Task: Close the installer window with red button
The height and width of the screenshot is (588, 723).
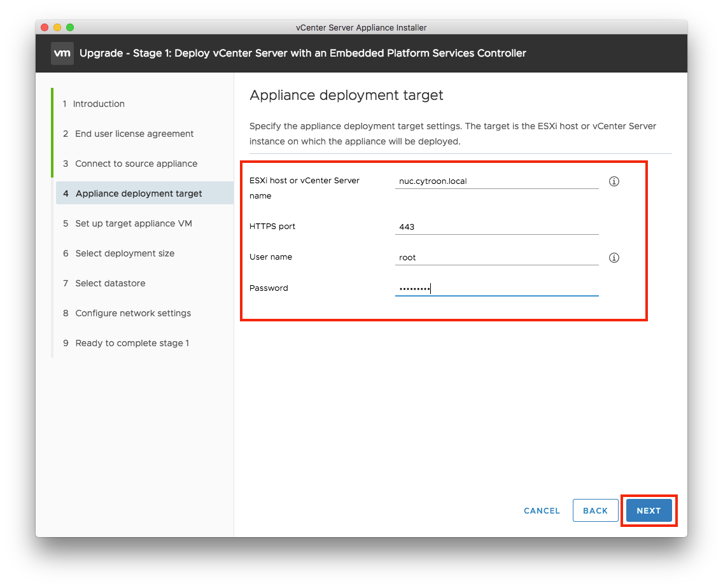Action: pos(45,27)
